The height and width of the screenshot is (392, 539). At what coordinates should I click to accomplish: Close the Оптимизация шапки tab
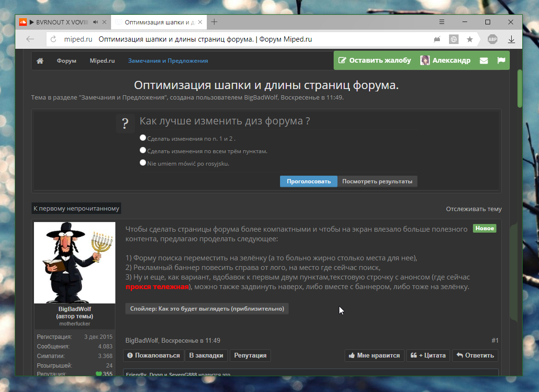200,22
